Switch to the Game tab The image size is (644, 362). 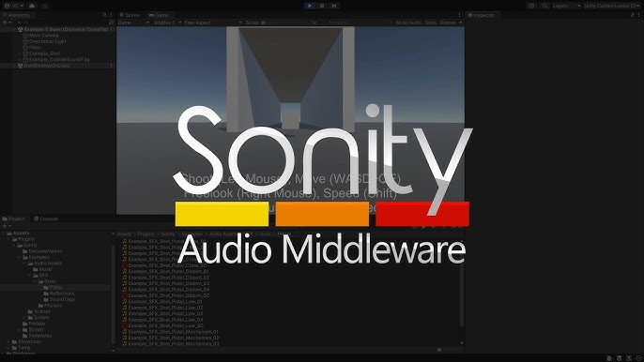point(159,15)
